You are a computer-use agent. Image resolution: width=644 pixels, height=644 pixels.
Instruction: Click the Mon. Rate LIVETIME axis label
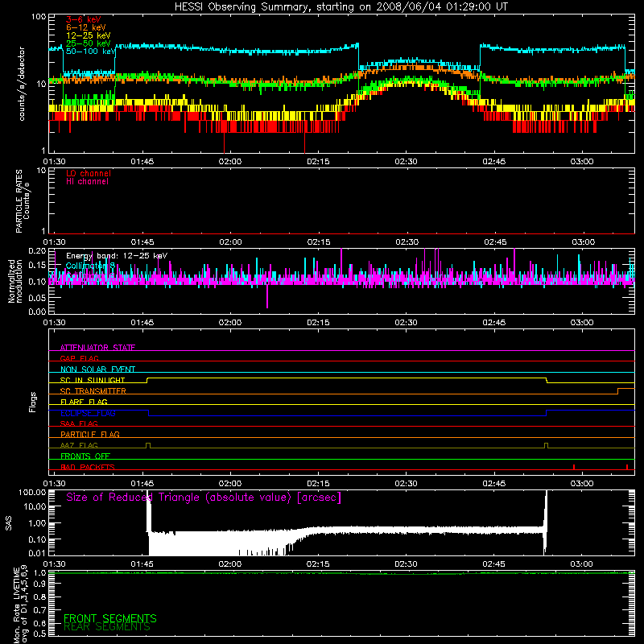(x=21, y=605)
